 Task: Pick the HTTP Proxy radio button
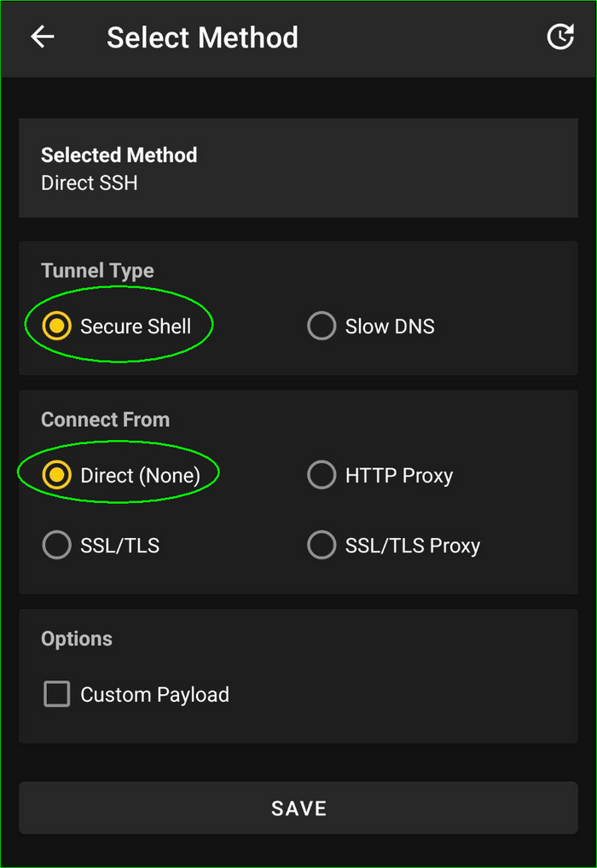[x=322, y=475]
